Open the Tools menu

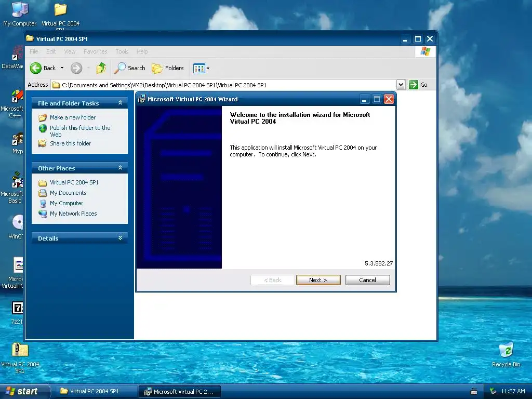(x=122, y=51)
